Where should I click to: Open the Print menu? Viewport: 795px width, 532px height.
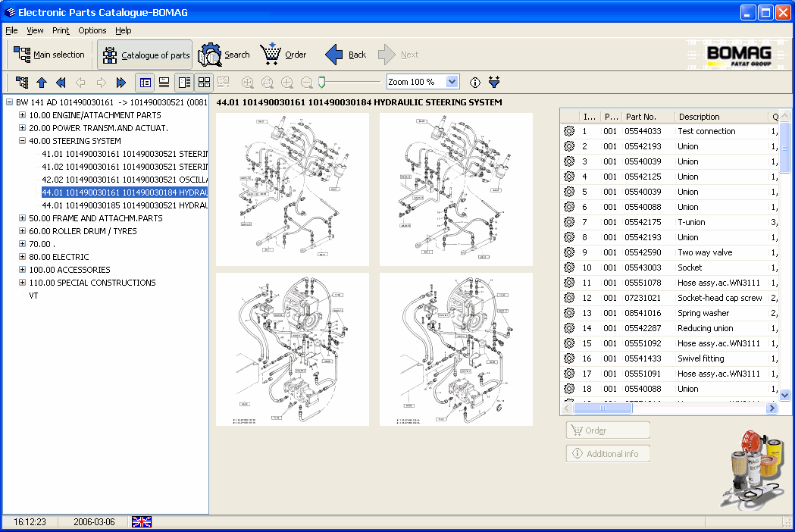point(61,30)
